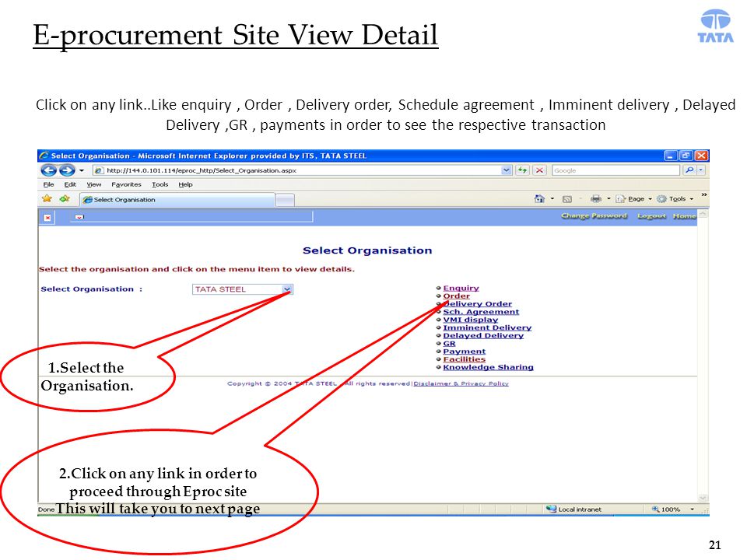Go back with the browser Back arrow
The width and height of the screenshot is (747, 560).
[48, 170]
